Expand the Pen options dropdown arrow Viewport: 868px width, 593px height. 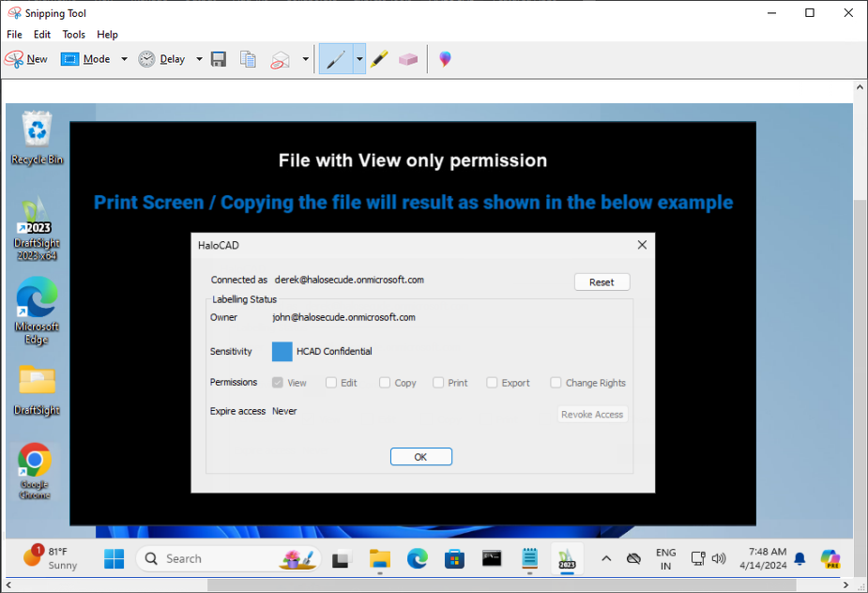(x=359, y=59)
